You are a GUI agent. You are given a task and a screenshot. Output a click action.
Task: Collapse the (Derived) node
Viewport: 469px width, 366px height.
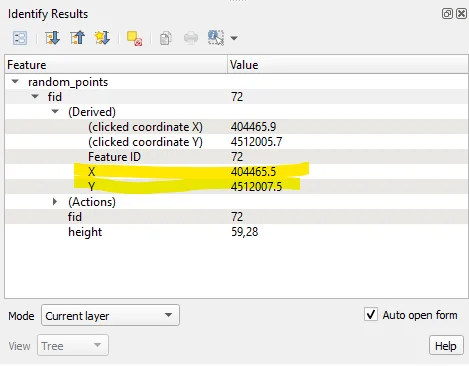coord(55,111)
